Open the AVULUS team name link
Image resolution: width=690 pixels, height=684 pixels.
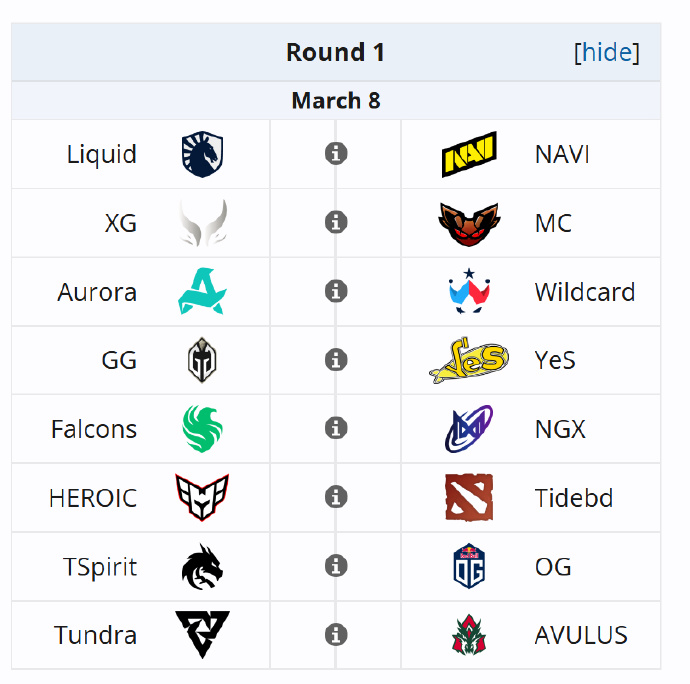[581, 635]
